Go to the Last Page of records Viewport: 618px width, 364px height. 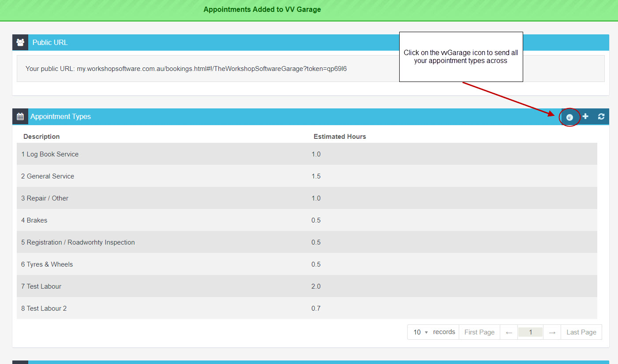tap(581, 332)
